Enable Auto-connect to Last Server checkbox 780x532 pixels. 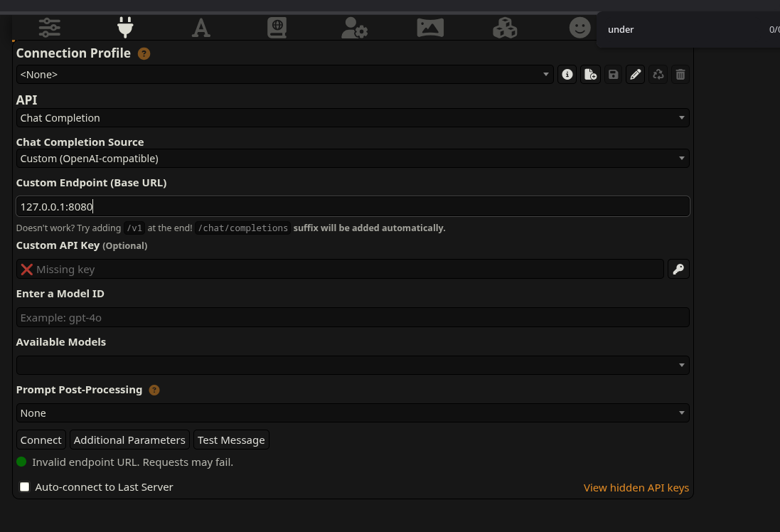click(x=24, y=486)
